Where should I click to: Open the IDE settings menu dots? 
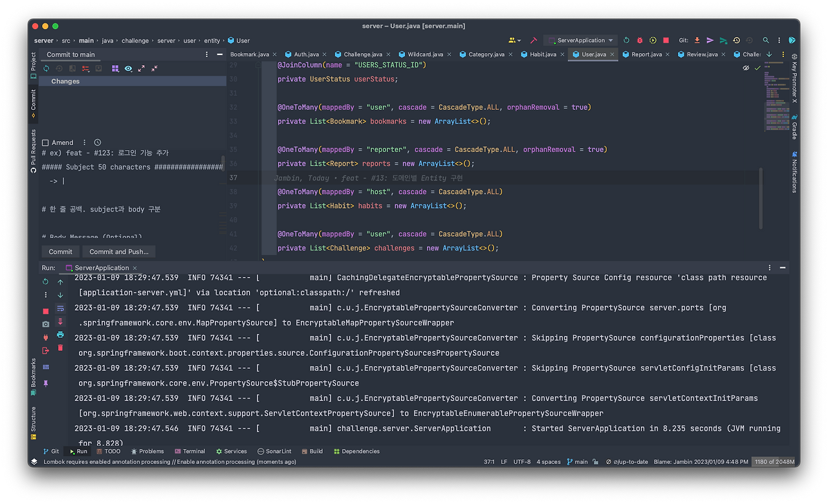tap(779, 40)
